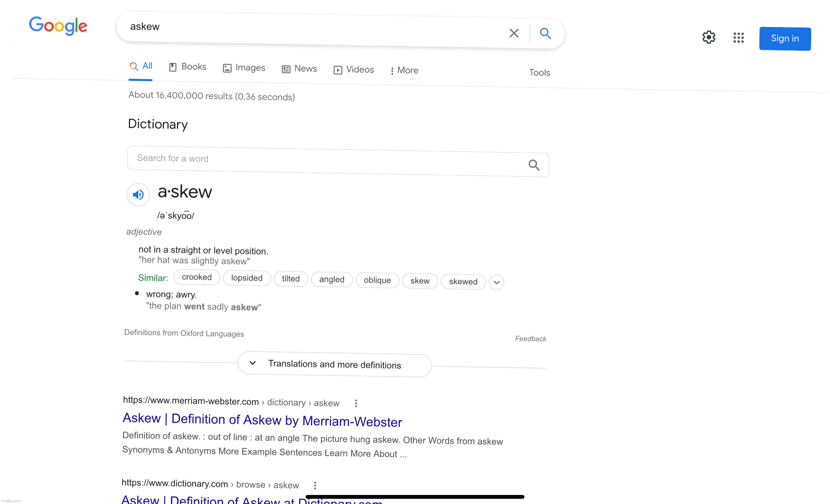The height and width of the screenshot is (504, 830).
Task: Open the Merriam-Webster Askew definition link
Action: tap(262, 420)
